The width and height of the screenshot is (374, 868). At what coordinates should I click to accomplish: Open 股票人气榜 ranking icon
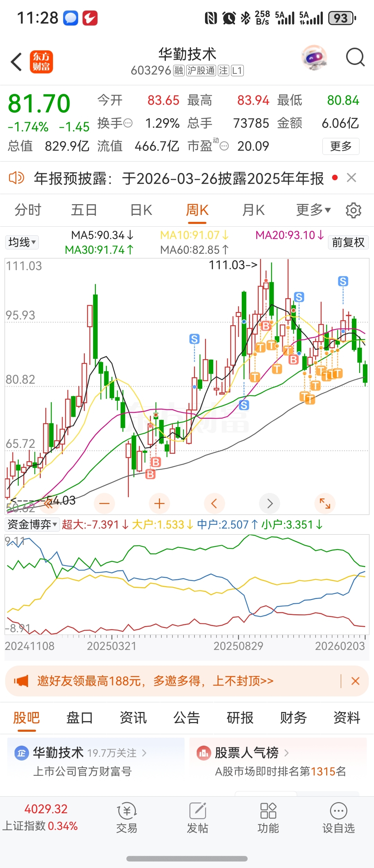coord(204,753)
